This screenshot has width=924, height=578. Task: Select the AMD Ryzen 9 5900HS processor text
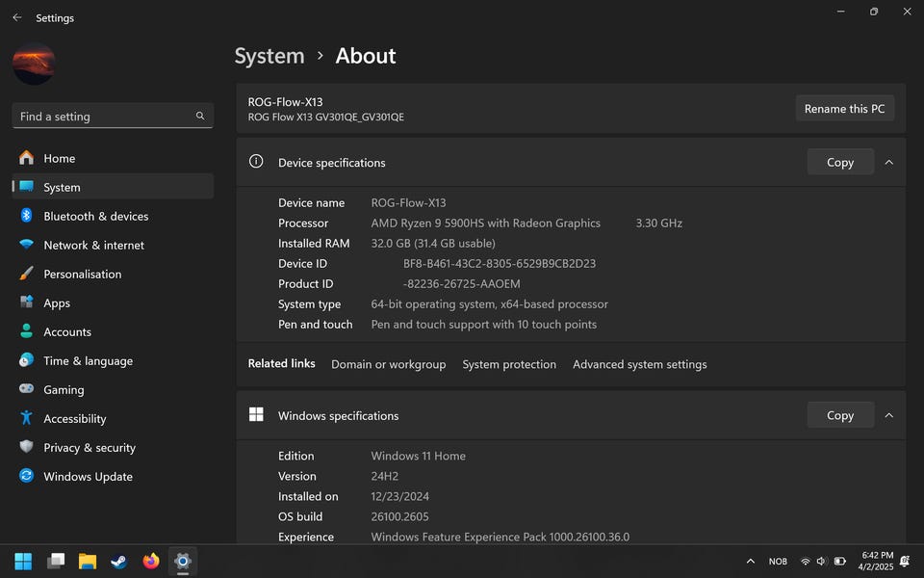coord(485,223)
